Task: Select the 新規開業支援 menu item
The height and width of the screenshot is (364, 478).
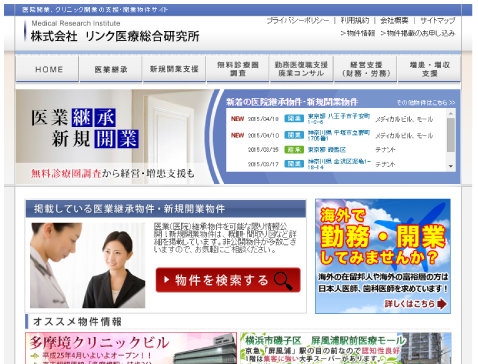Action: tap(174, 69)
